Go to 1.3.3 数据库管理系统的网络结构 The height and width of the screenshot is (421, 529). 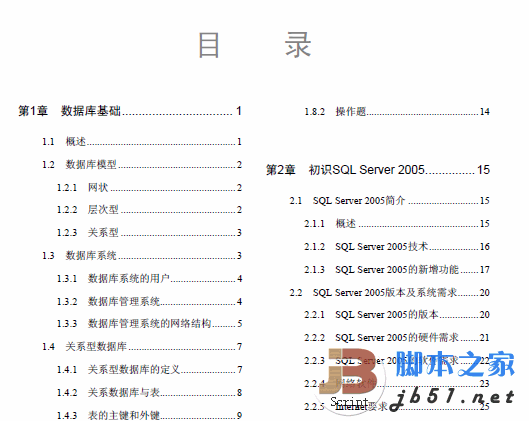coord(149,324)
